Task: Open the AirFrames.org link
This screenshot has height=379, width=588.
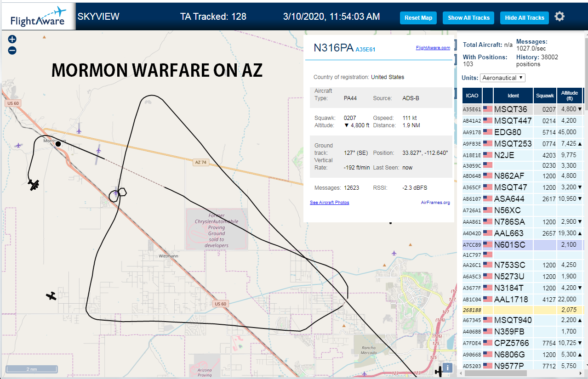Action: (x=435, y=203)
